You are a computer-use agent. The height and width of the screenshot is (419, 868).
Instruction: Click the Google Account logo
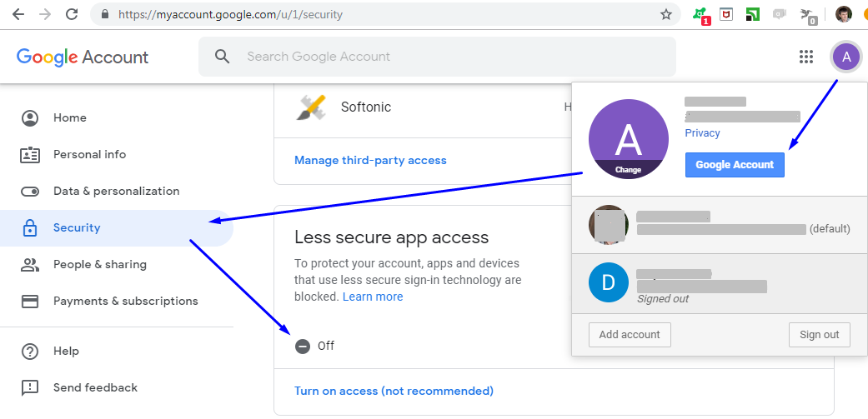(x=83, y=57)
